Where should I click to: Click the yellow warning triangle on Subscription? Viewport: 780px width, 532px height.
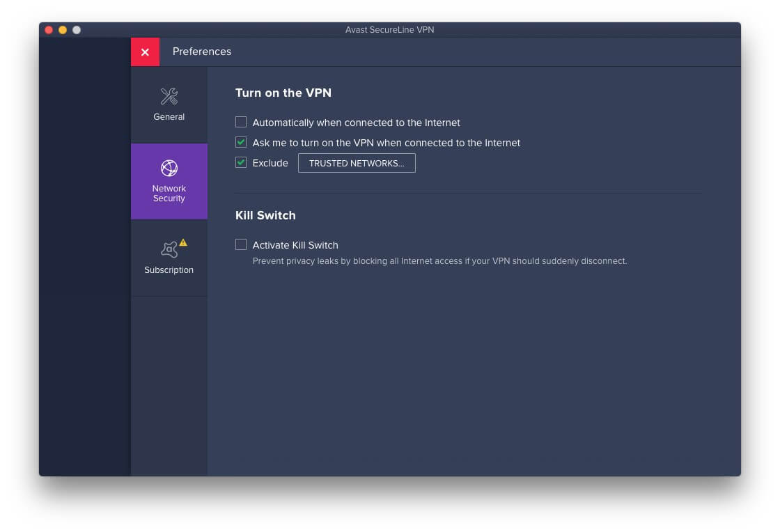(184, 242)
